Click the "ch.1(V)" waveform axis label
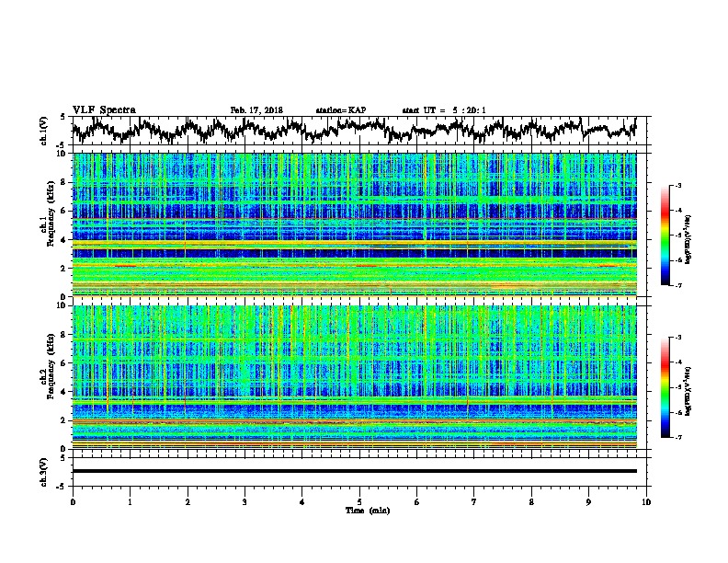 click(44, 131)
